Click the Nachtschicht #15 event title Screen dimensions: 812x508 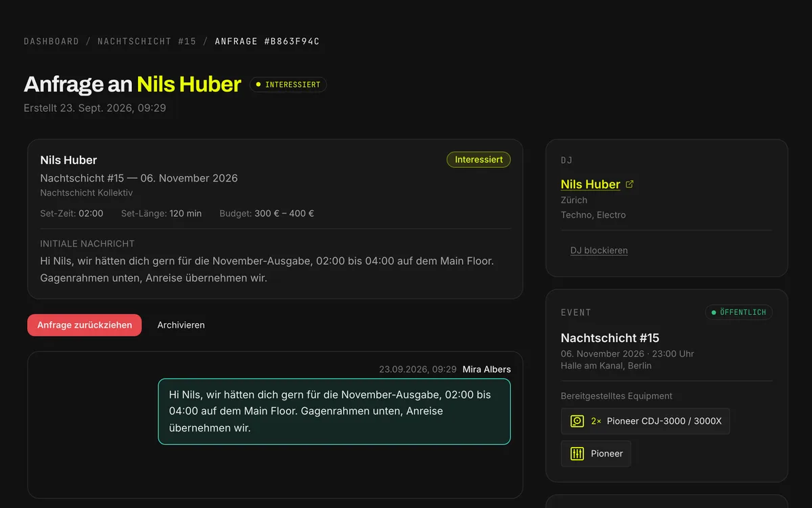610,338
